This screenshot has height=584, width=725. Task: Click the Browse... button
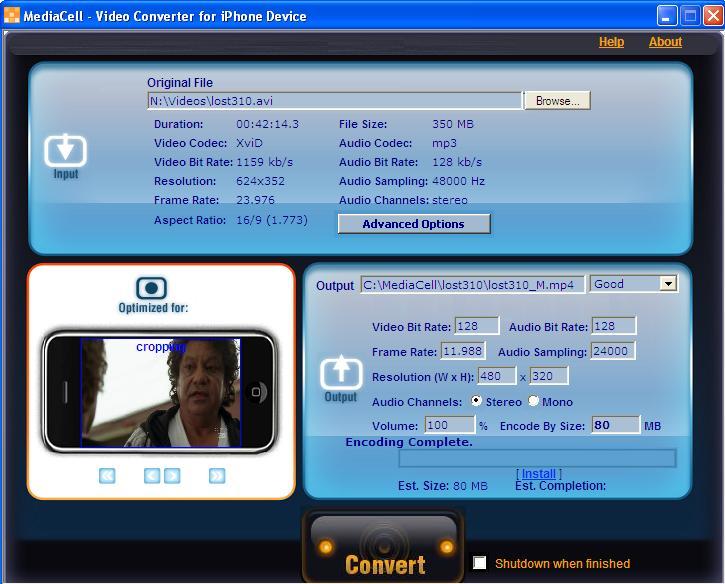557,101
